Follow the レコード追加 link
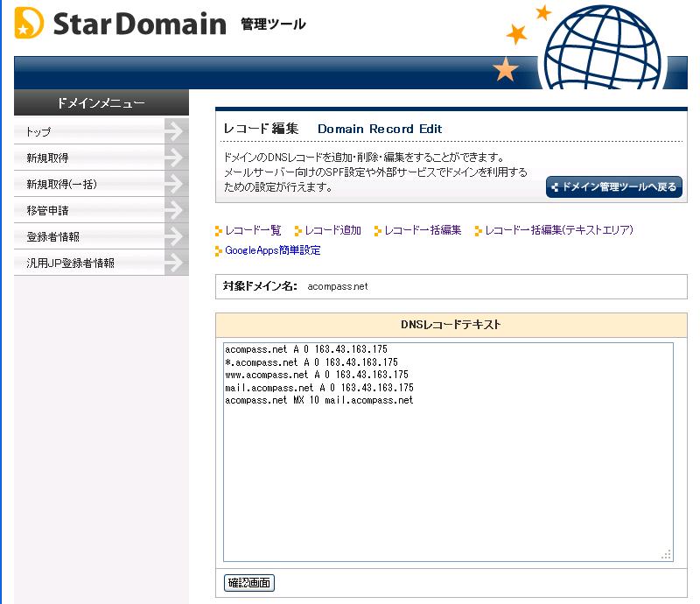The height and width of the screenshot is (604, 700). pyautogui.click(x=332, y=230)
